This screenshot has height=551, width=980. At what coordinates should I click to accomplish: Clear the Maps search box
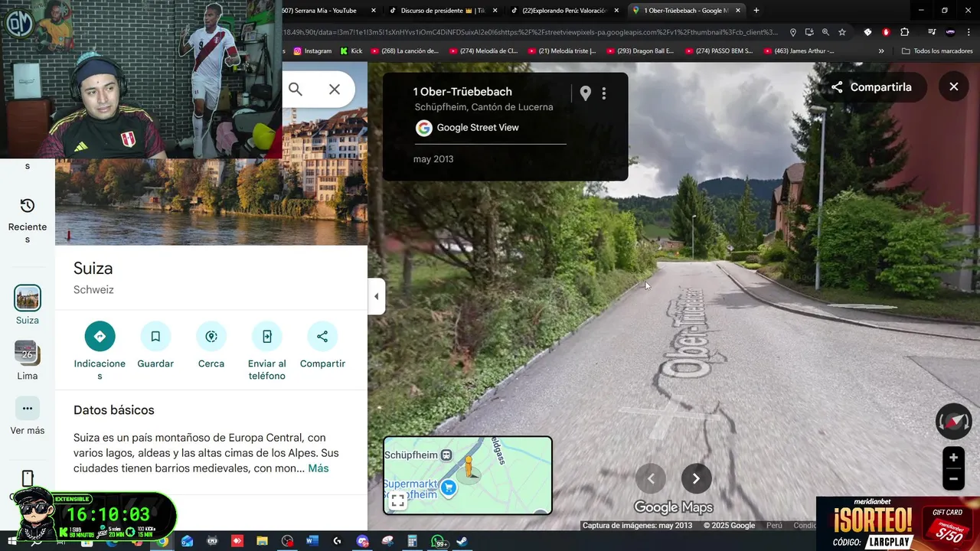pos(335,90)
